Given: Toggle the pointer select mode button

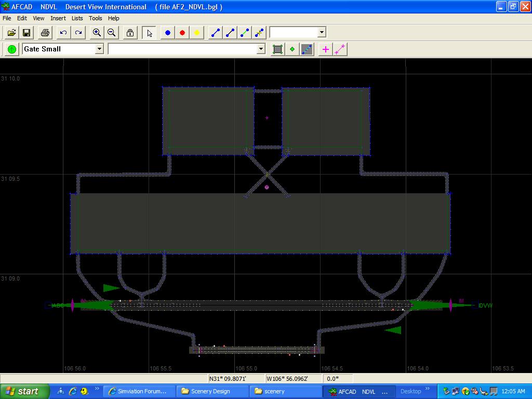Looking at the screenshot, I should click(x=150, y=33).
